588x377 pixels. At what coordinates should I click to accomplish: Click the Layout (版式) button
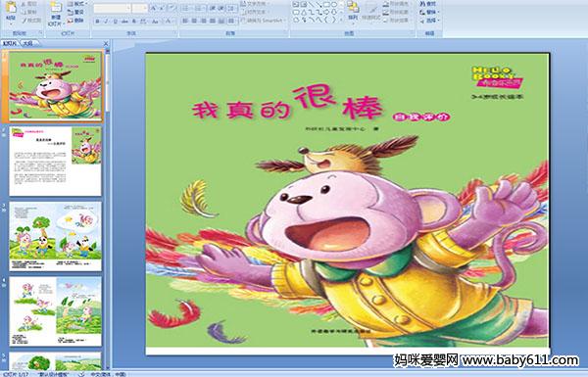tap(76, 4)
